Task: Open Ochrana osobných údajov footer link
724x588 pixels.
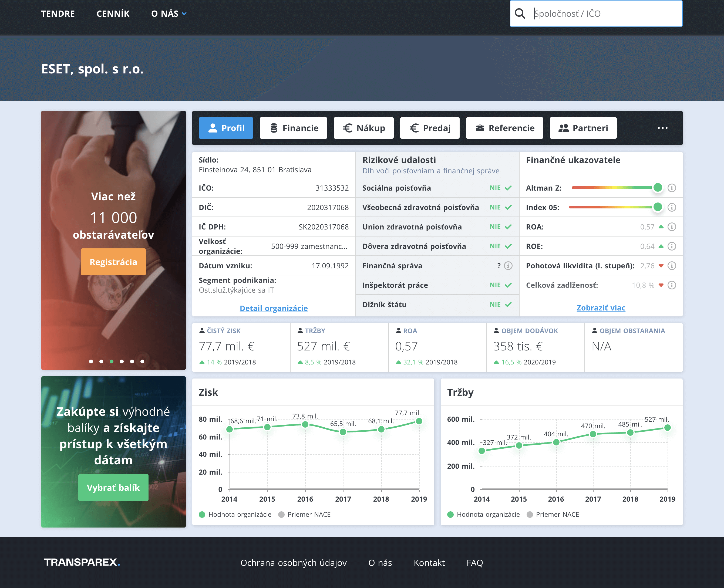Action: [x=293, y=563]
